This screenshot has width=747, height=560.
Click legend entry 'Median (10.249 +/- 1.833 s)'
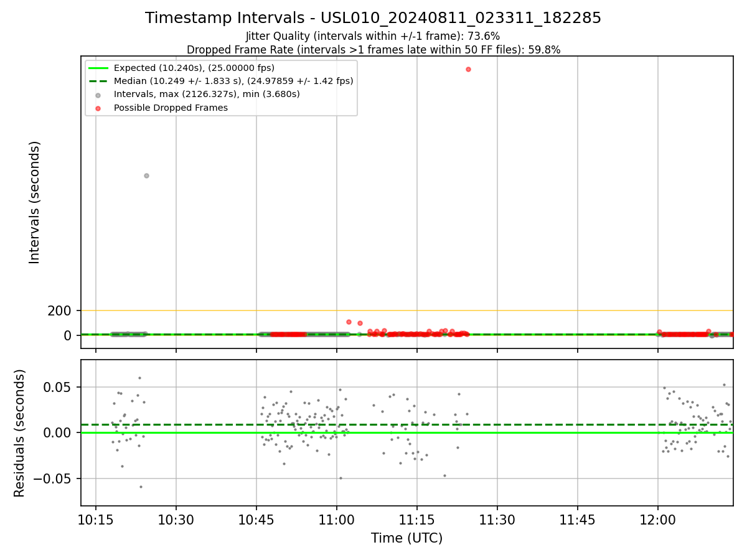pyautogui.click(x=233, y=81)
